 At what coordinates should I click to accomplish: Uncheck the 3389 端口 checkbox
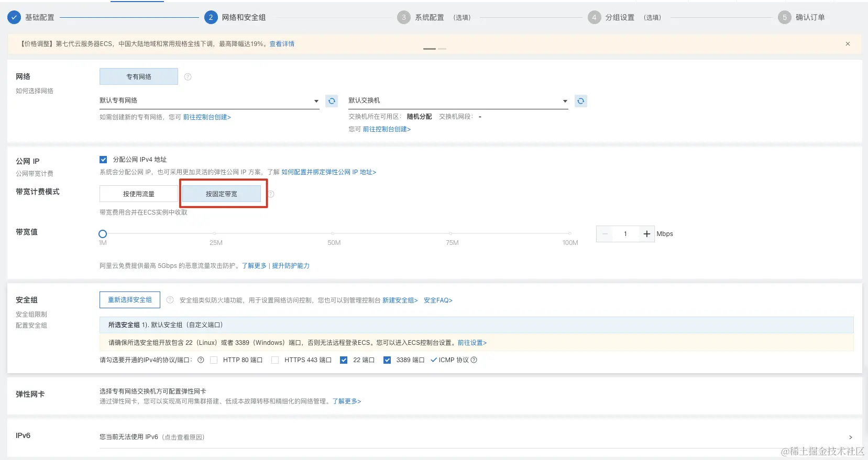(x=387, y=360)
